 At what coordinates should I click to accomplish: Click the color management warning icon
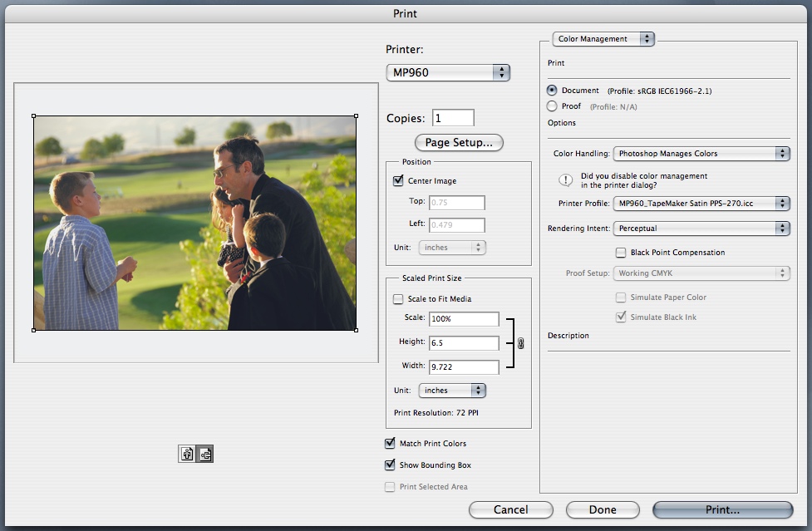click(x=566, y=180)
